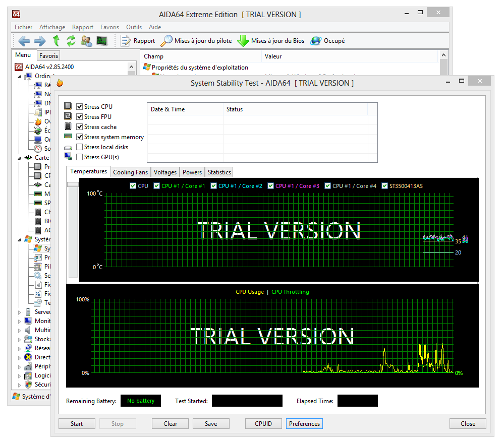Click the RAM icon beside Stress system memory

pos(68,136)
